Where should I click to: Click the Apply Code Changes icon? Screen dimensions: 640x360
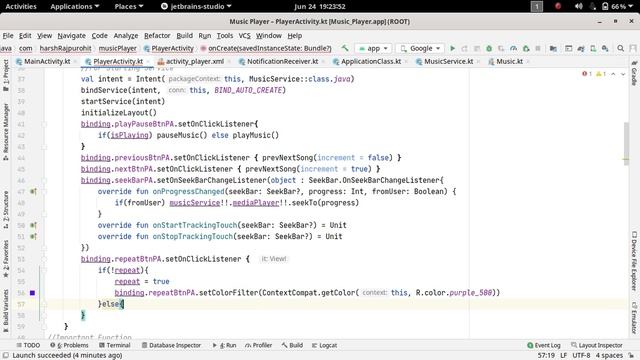click(477, 48)
